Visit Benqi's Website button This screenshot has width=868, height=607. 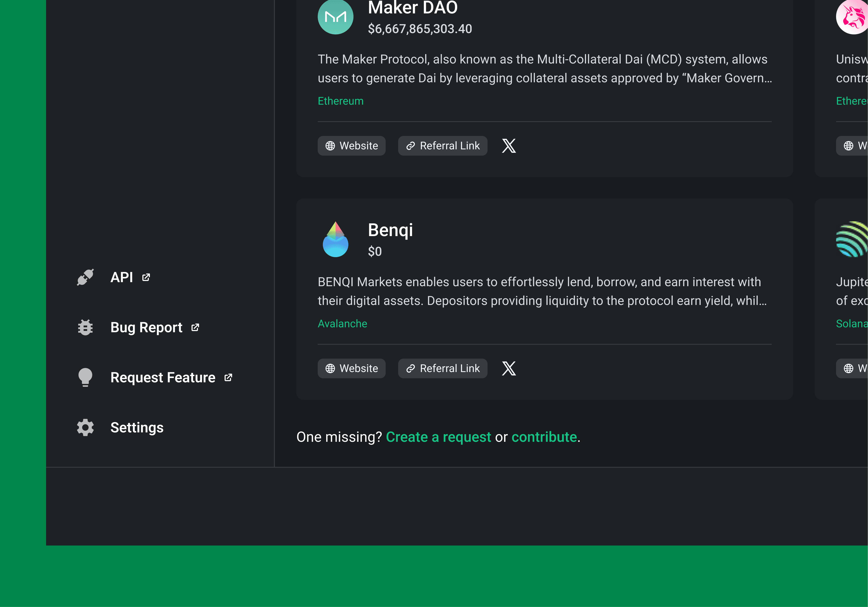(x=352, y=368)
